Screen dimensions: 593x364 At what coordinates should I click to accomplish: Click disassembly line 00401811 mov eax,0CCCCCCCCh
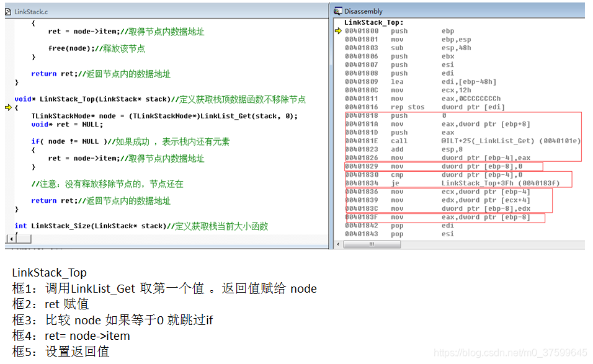pyautogui.click(x=423, y=99)
